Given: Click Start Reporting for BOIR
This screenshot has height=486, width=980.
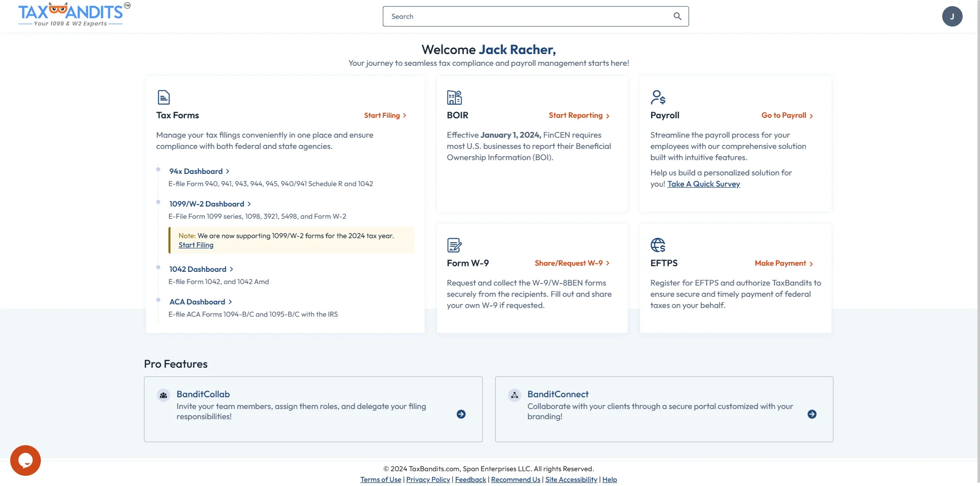Looking at the screenshot, I should [576, 115].
